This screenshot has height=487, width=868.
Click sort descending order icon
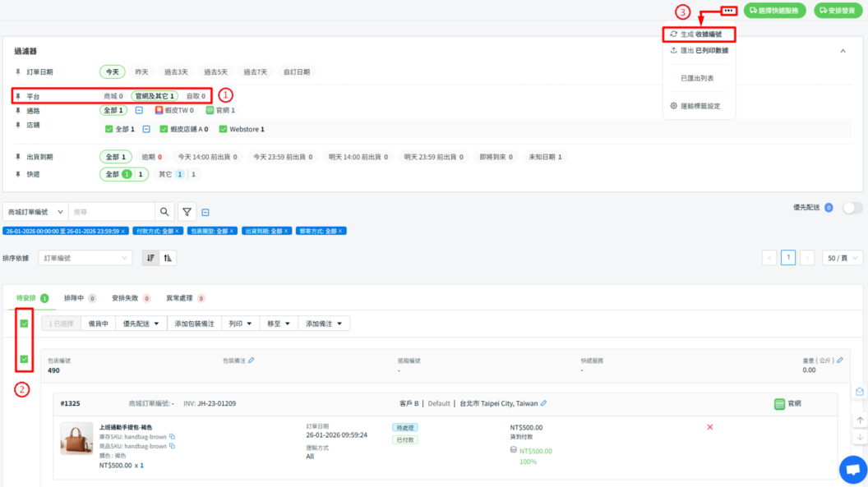tap(150, 258)
